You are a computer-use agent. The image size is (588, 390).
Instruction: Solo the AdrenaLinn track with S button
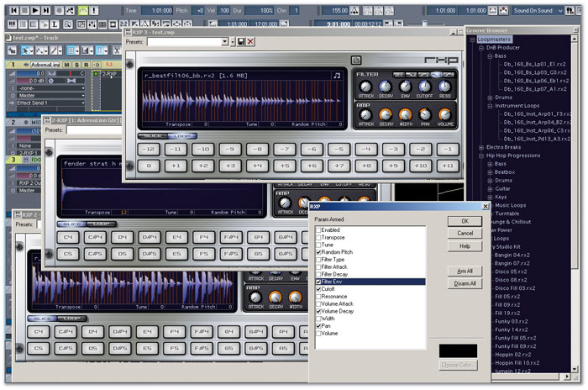(75, 65)
